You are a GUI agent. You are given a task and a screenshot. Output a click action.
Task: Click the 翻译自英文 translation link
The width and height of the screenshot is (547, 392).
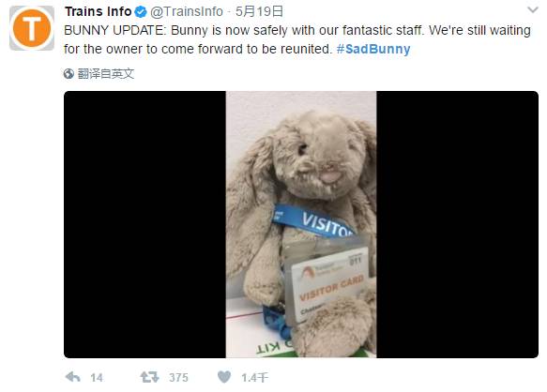(x=106, y=73)
